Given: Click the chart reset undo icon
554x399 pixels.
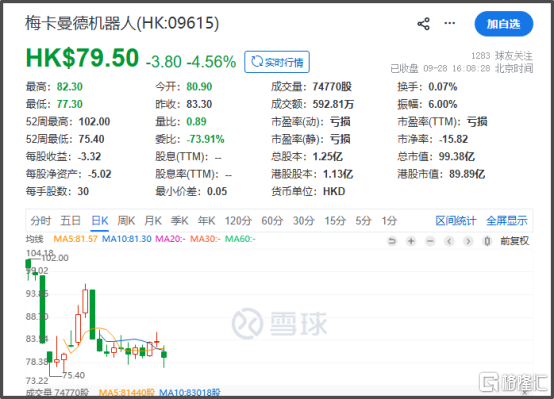Looking at the screenshot, I should pos(392,241).
